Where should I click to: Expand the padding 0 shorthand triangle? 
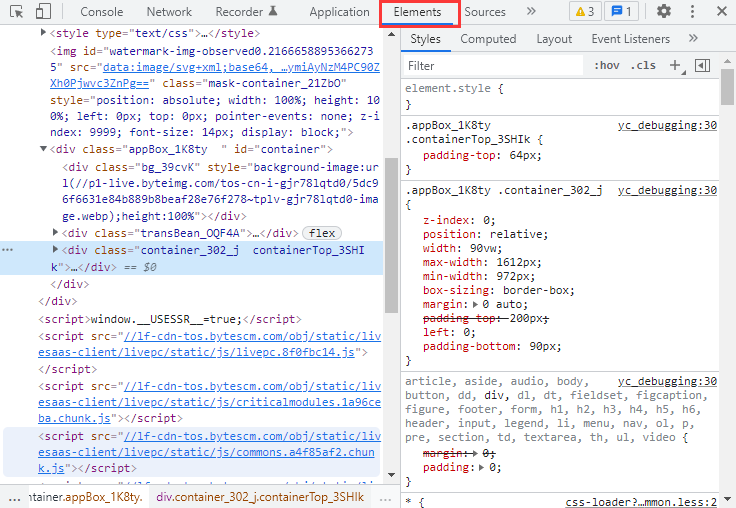pos(482,468)
